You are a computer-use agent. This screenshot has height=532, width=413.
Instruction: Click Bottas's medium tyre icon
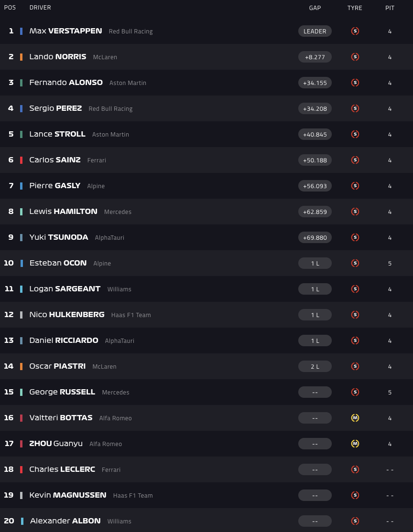[355, 418]
